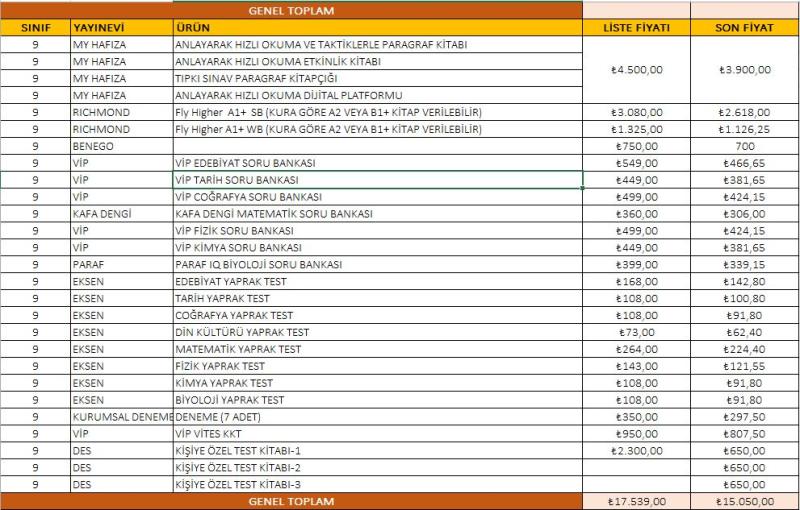This screenshot has height=510, width=800.
Task: Select MATEMATİK YAPRAK TEST cell
Action: click(x=378, y=349)
